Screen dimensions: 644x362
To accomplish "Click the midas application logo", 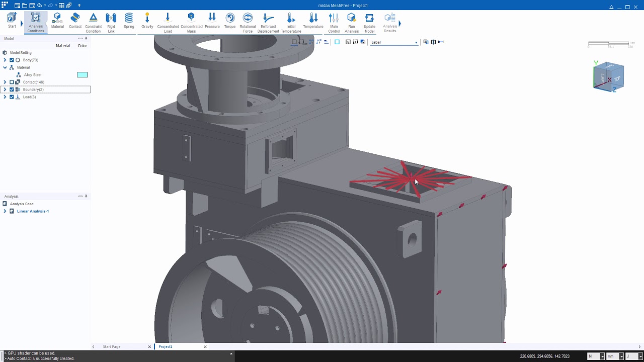I will [x=5, y=5].
